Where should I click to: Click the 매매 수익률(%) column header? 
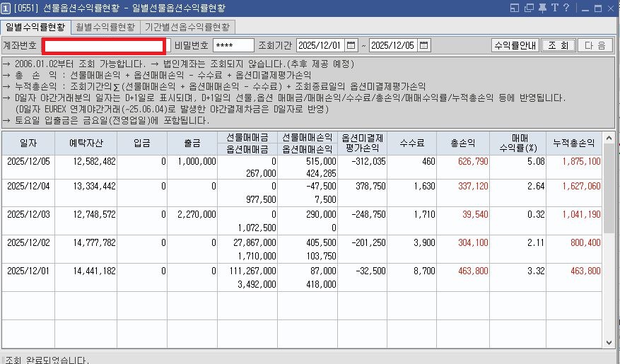(x=518, y=143)
